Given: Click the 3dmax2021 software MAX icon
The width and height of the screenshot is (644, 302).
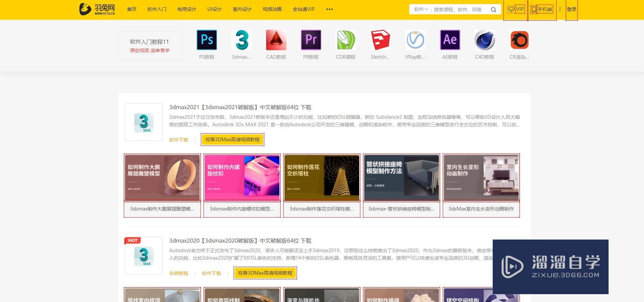Looking at the screenshot, I should click(144, 122).
